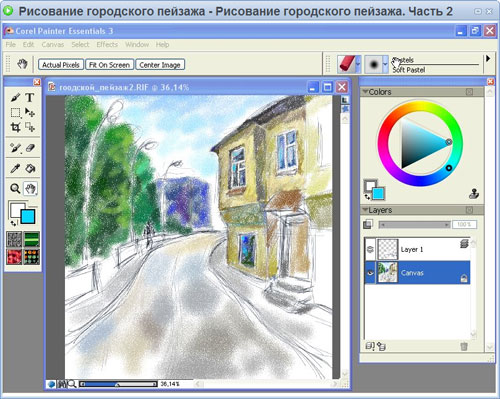
Task: Activate the Paint Bucket tool
Action: [30, 168]
